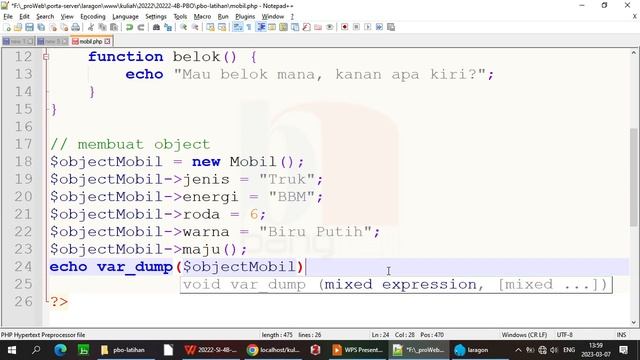This screenshot has height=360, width=640.
Task: Switch to the new 1 tab
Action: 18,41
